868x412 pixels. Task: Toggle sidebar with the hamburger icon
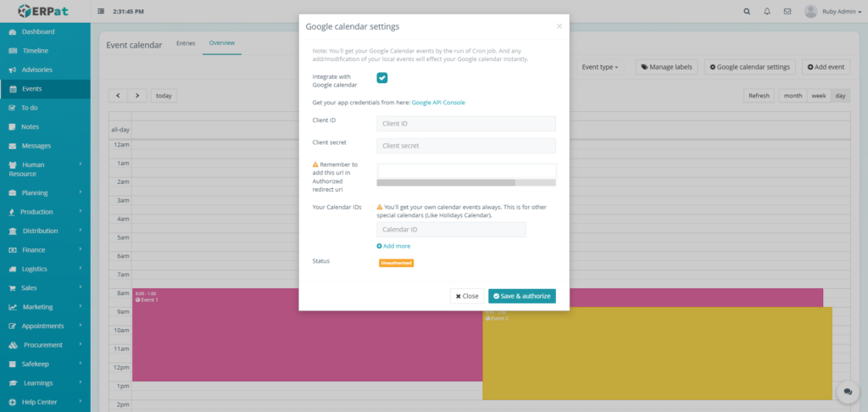pos(101,11)
